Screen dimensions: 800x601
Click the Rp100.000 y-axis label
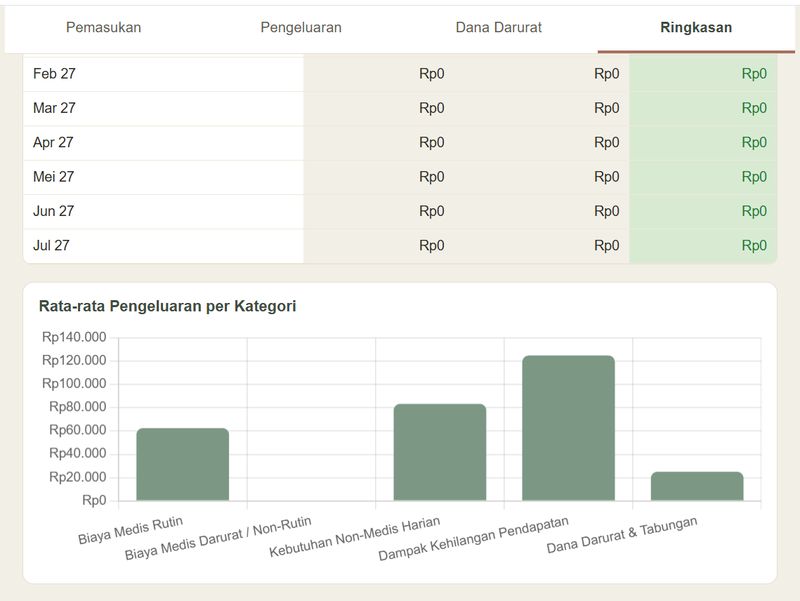tap(74, 384)
